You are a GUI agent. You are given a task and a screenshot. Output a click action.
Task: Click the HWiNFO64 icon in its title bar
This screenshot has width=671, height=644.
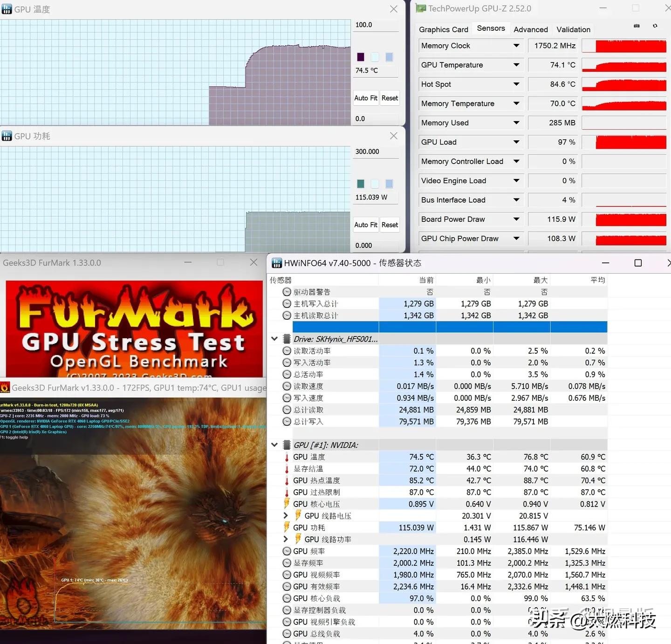[x=276, y=263]
